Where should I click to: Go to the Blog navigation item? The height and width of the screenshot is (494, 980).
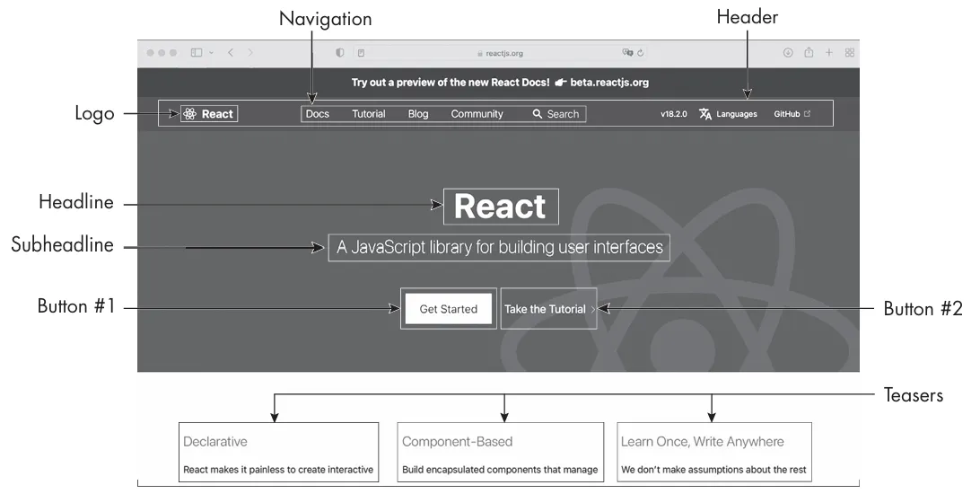click(x=418, y=114)
